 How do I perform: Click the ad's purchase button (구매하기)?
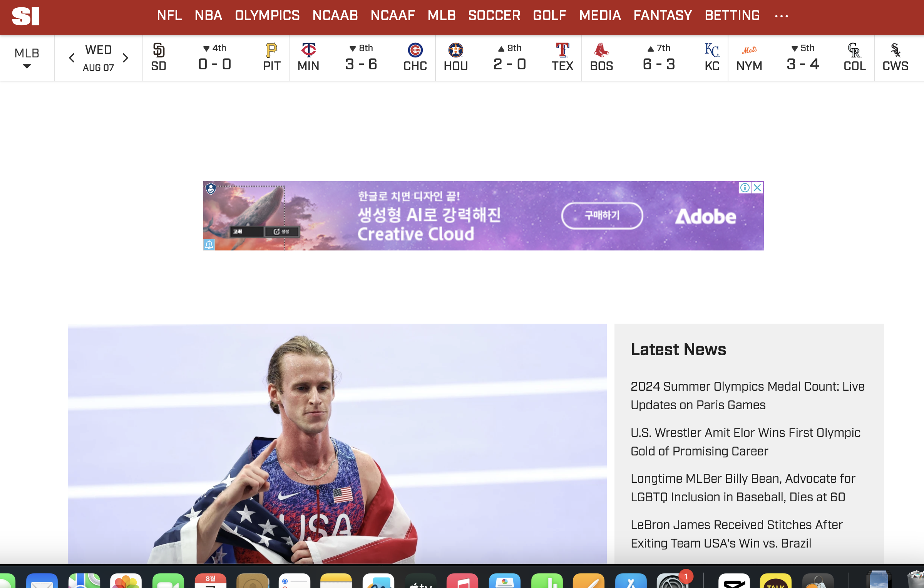tap(602, 215)
